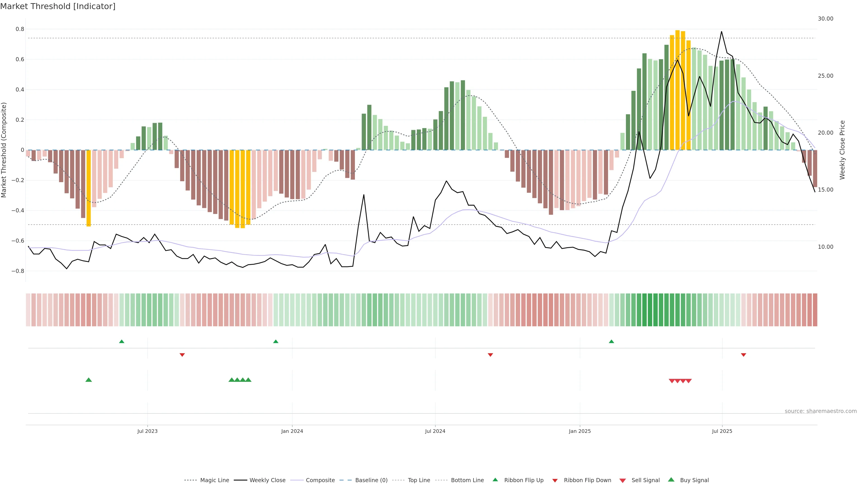
Task: Click the darkest green ribbon heatmap cell
Action: pos(650,310)
